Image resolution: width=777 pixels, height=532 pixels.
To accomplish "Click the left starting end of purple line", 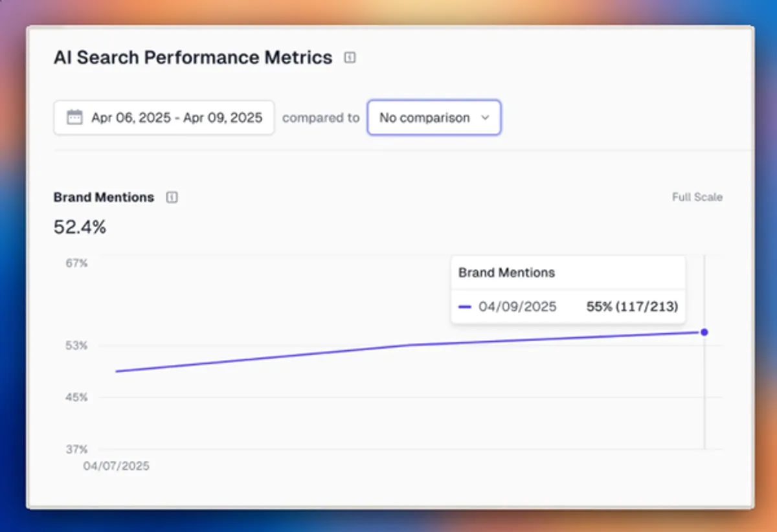I will [117, 371].
